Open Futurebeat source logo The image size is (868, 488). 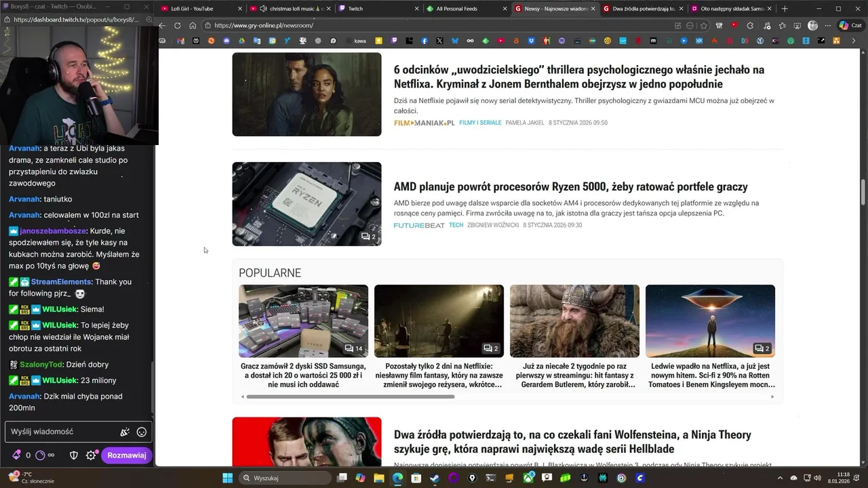[419, 225]
